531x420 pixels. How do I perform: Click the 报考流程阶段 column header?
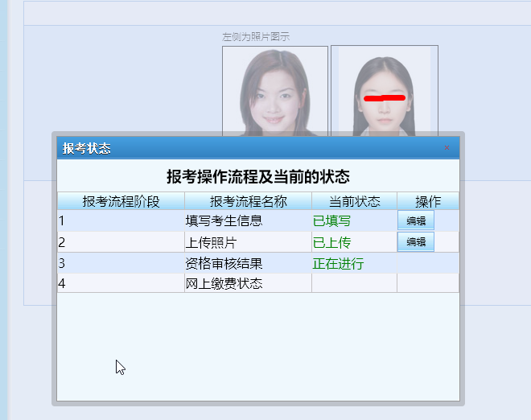point(121,201)
